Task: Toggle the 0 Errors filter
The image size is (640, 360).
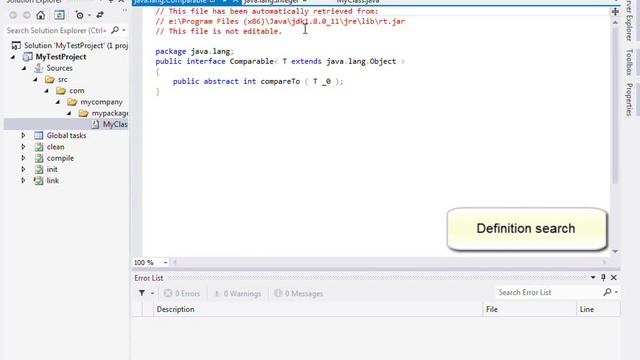Action: [182, 293]
